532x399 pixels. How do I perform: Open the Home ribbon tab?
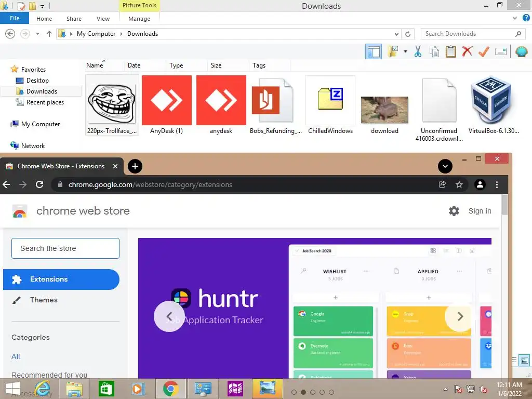click(44, 19)
